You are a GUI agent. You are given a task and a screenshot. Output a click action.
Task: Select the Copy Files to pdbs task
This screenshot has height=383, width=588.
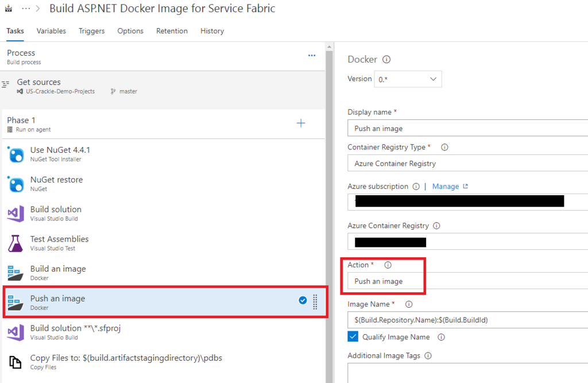(163, 362)
